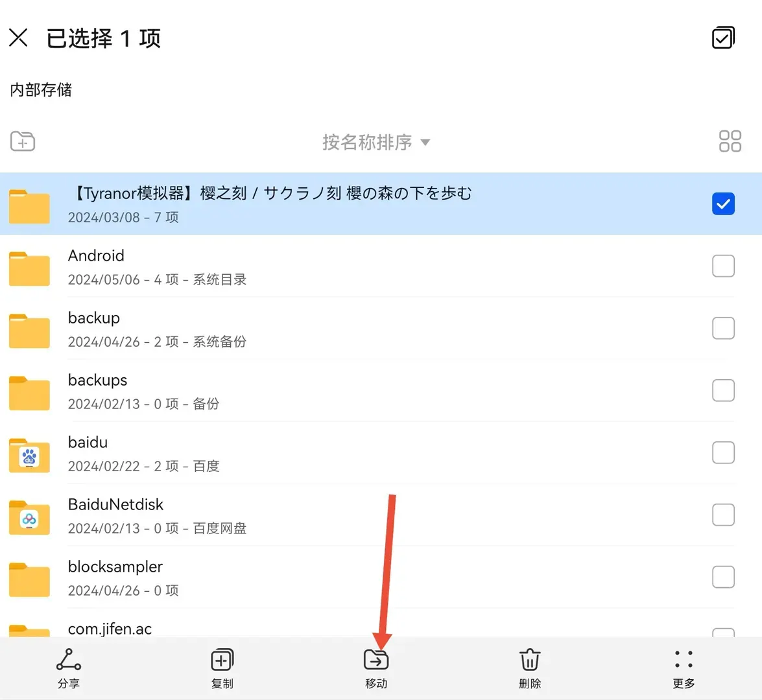Image resolution: width=762 pixels, height=700 pixels.
Task: Tap the Move folder icon
Action: 376,660
